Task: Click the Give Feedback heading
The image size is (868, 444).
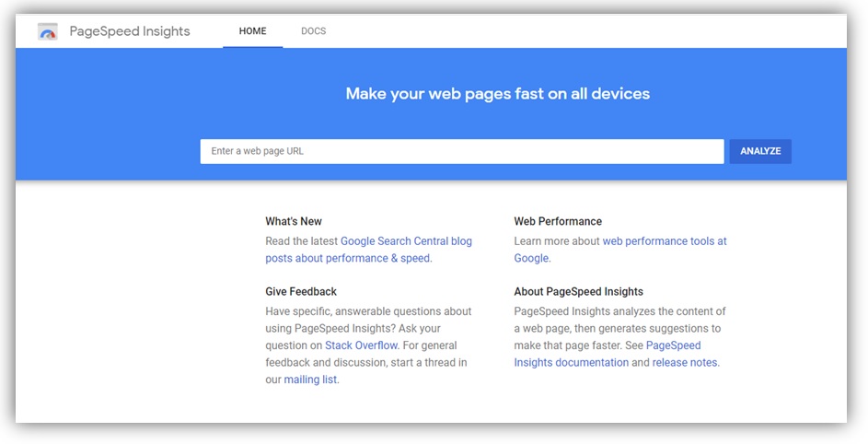Action: [x=301, y=292]
